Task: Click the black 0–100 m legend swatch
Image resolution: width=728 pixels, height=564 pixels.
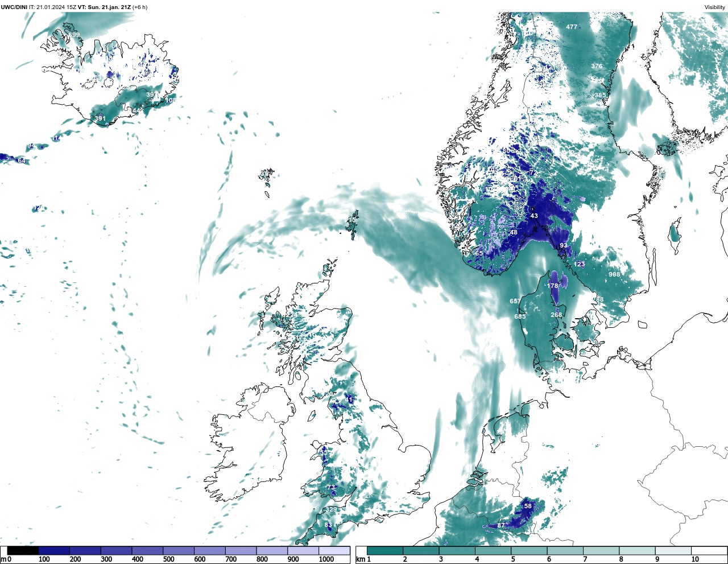Action: pos(23,550)
